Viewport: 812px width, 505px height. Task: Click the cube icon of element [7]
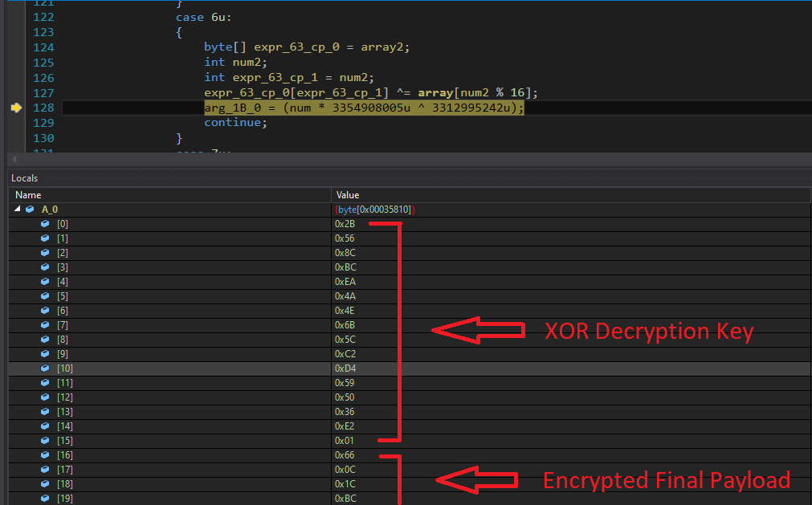point(45,325)
